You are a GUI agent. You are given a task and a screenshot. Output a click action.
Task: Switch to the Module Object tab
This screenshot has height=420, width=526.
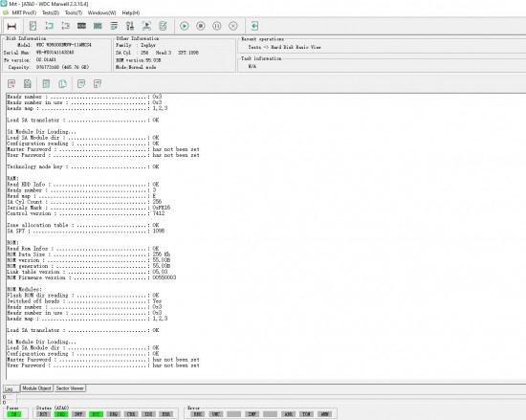[x=36, y=388]
